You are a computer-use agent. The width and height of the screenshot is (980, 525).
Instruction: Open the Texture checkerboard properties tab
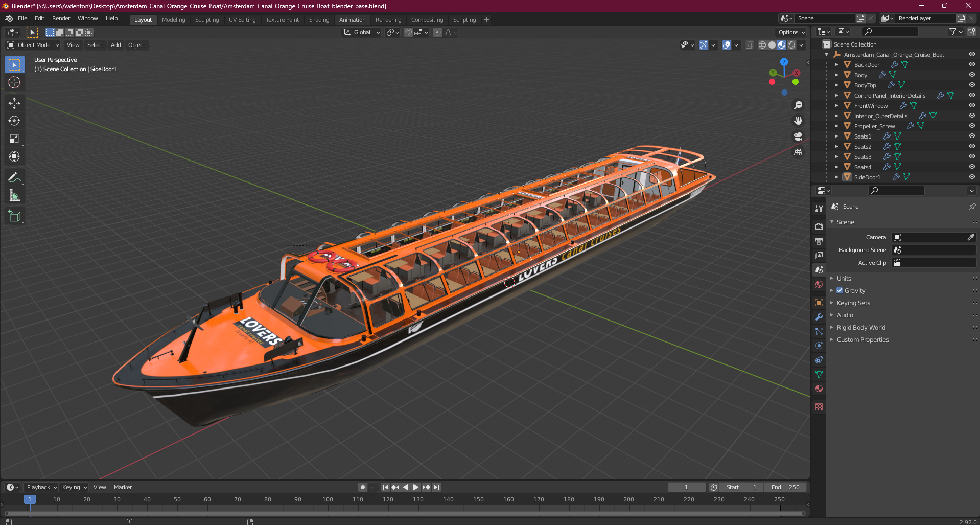pyautogui.click(x=819, y=407)
